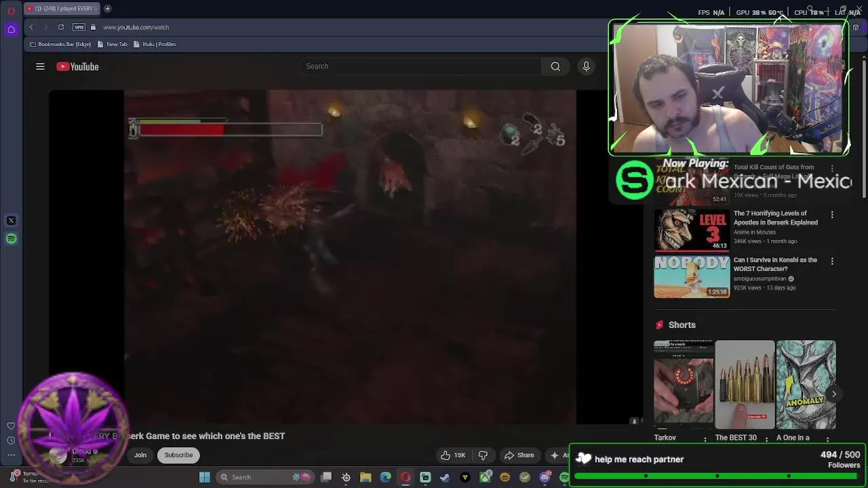Open Task View from taskbar

click(x=326, y=477)
